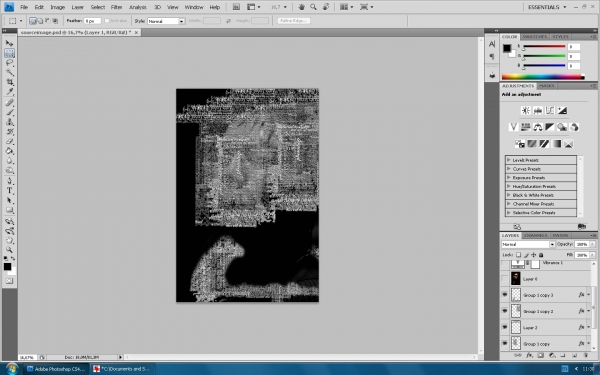The image size is (600, 375).
Task: Switch to the Swatches tab
Action: point(535,37)
